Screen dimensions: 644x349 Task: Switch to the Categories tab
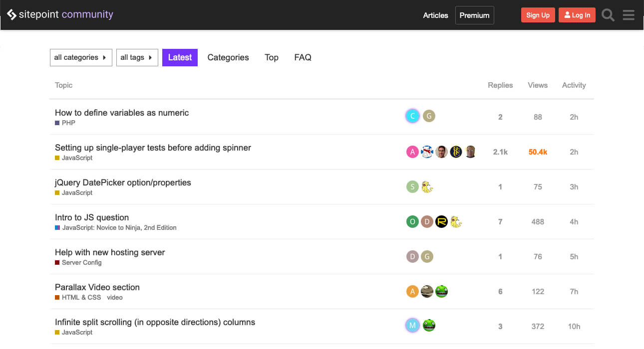228,57
